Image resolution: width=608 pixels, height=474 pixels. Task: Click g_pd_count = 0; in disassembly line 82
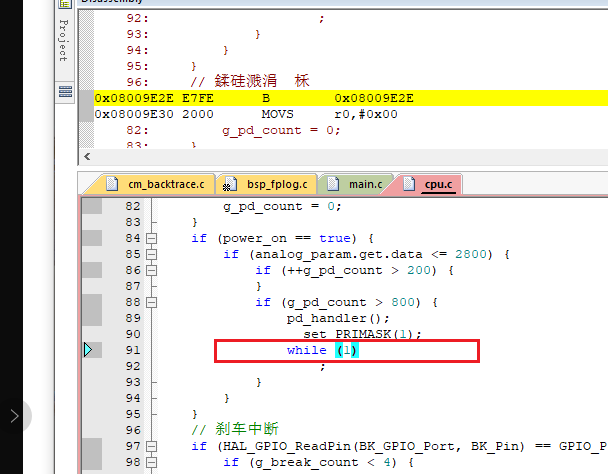(281, 130)
